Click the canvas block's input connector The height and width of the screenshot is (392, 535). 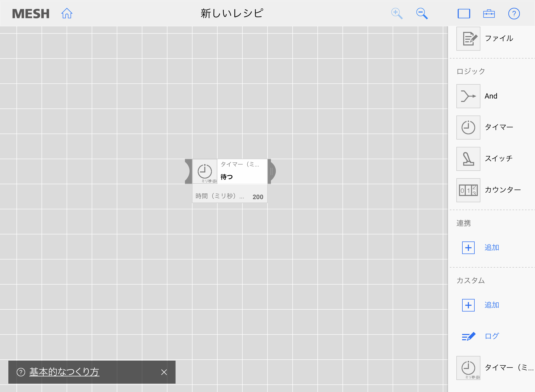point(188,171)
